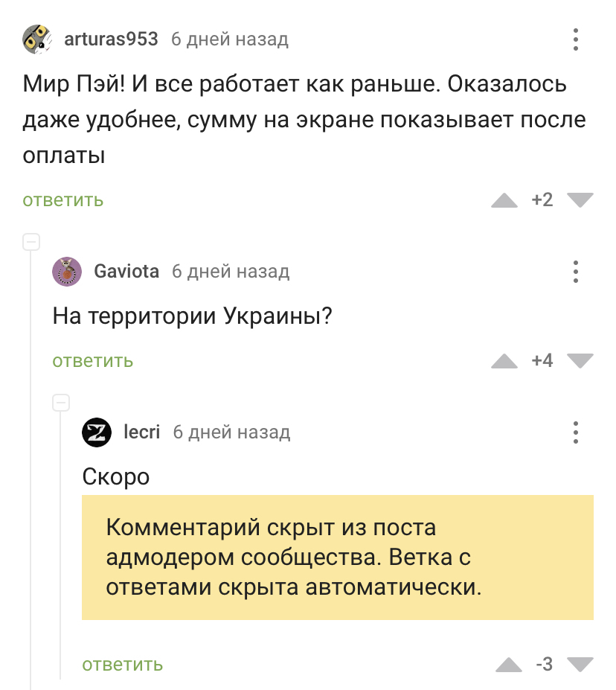Reply to Gaviota's comment
Viewport: 616px width, 690px height.
pos(92,361)
